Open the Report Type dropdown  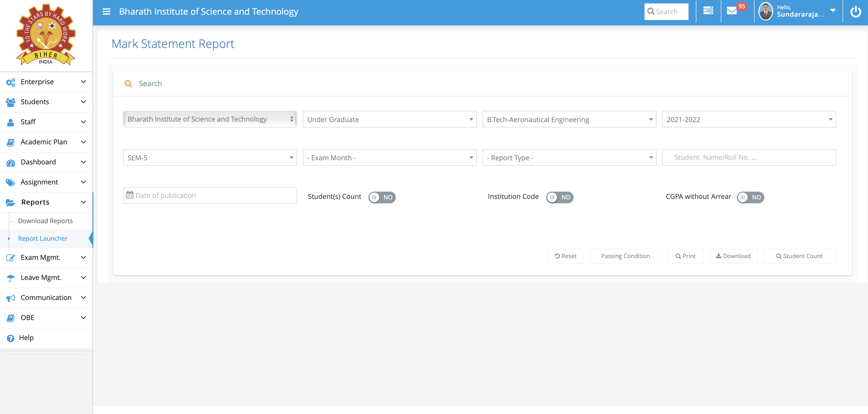(x=569, y=157)
